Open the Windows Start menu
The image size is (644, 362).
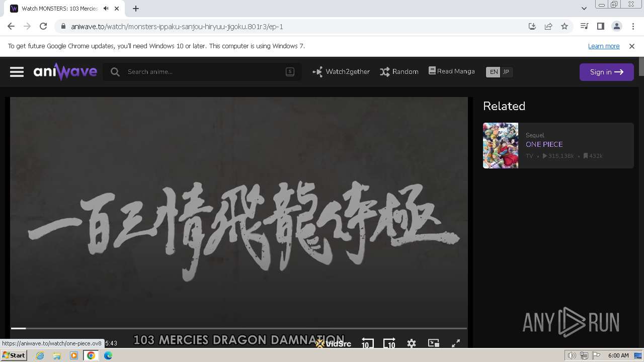tap(14, 355)
